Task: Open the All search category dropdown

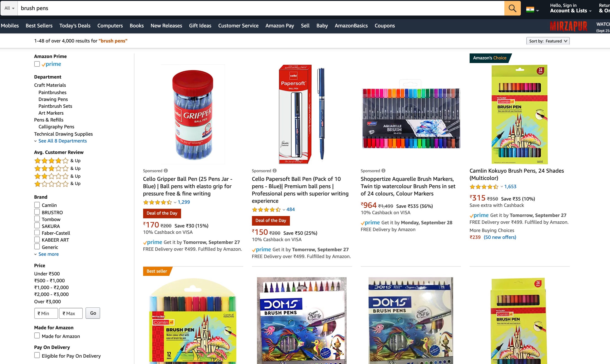Action: [9, 8]
